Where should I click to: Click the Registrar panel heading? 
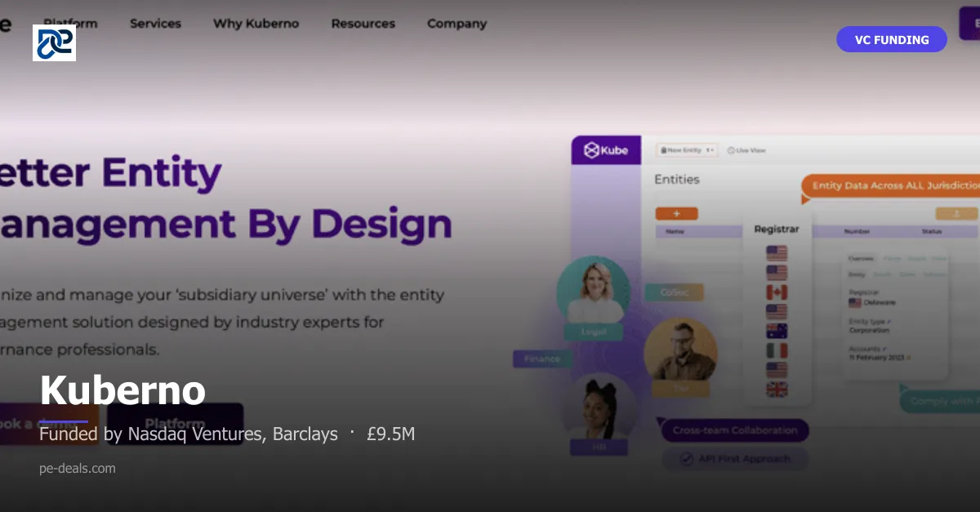(x=777, y=229)
